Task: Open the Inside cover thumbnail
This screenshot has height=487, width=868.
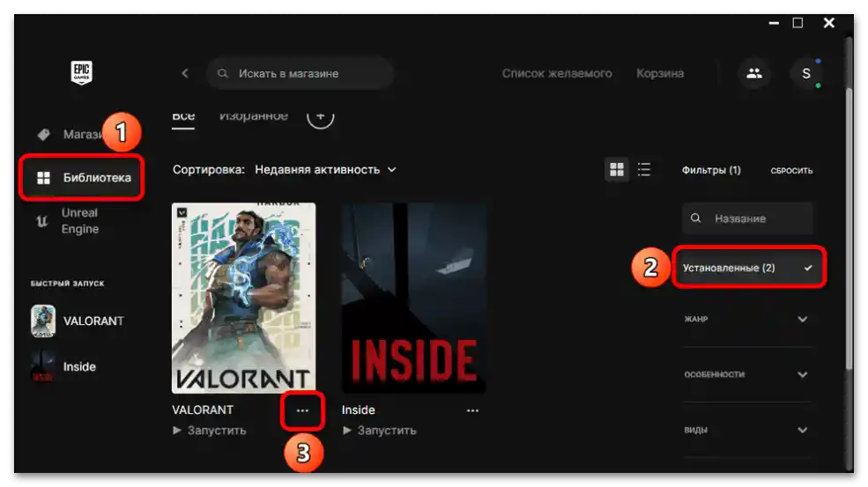Action: [x=413, y=298]
